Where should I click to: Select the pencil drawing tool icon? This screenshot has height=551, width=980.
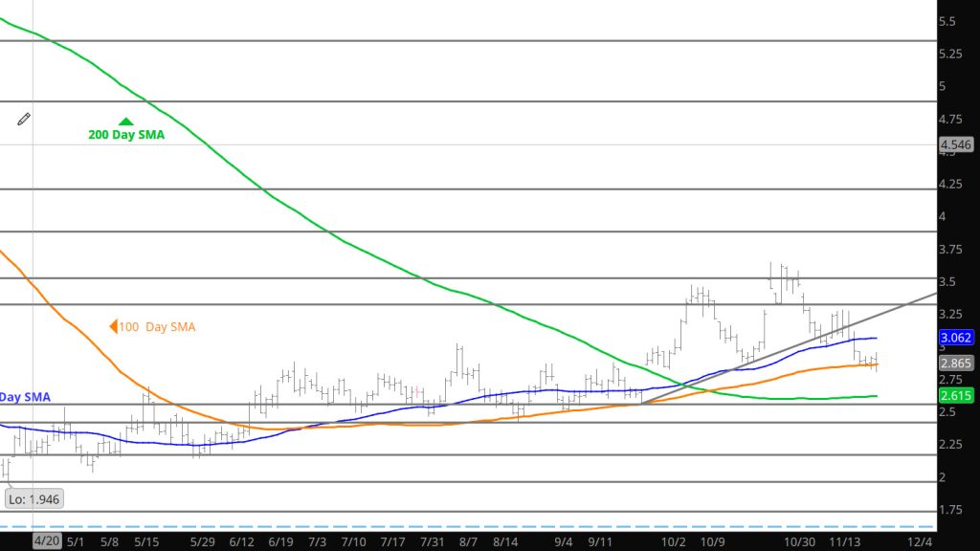click(x=24, y=119)
